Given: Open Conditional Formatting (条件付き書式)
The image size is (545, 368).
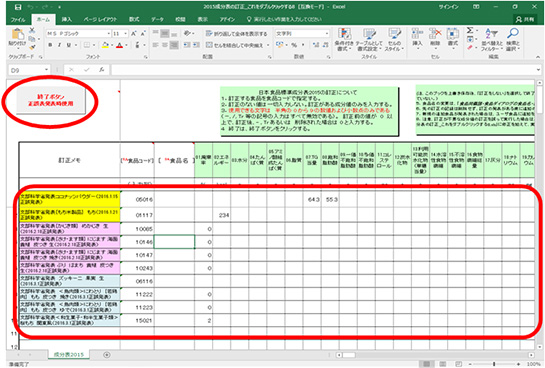Looking at the screenshot, I should pos(344,40).
